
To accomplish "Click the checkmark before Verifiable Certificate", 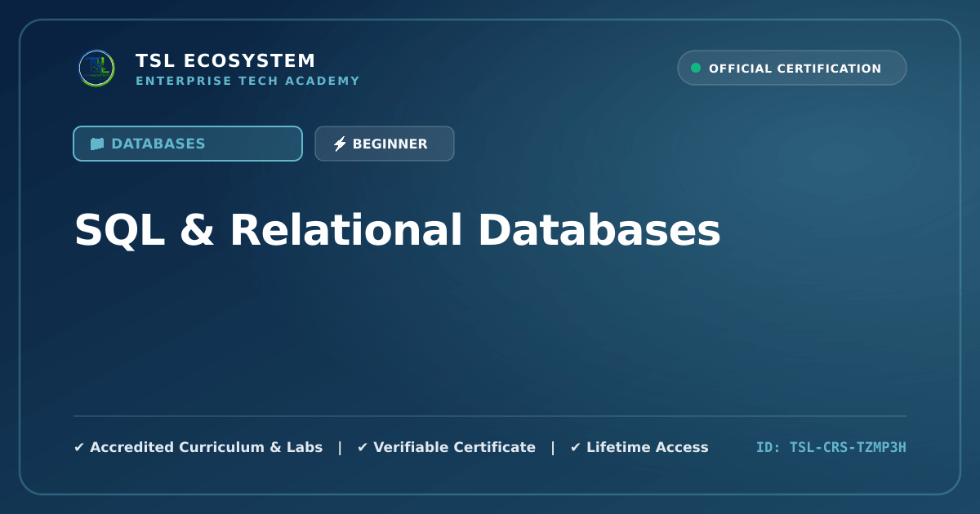I will pyautogui.click(x=363, y=447).
